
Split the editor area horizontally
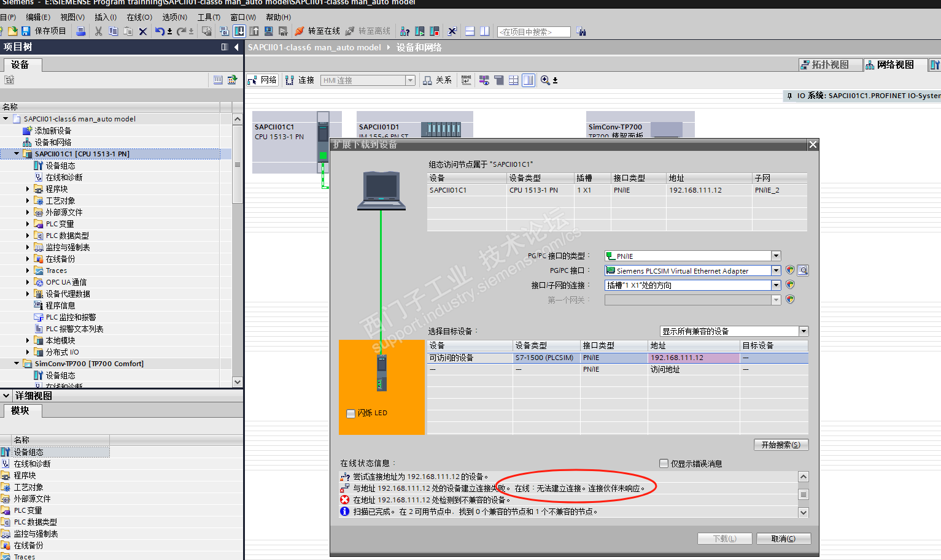click(470, 31)
